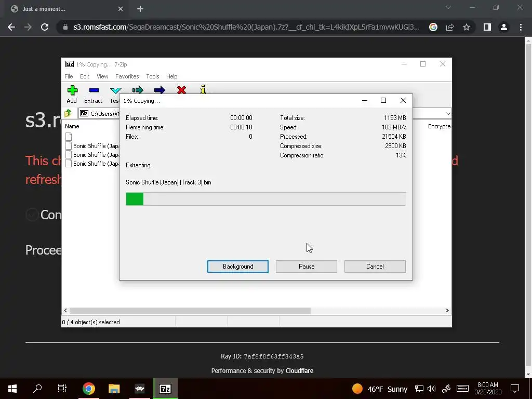Select the blank top file entry icon
The image size is (532, 399).
coord(69,137)
